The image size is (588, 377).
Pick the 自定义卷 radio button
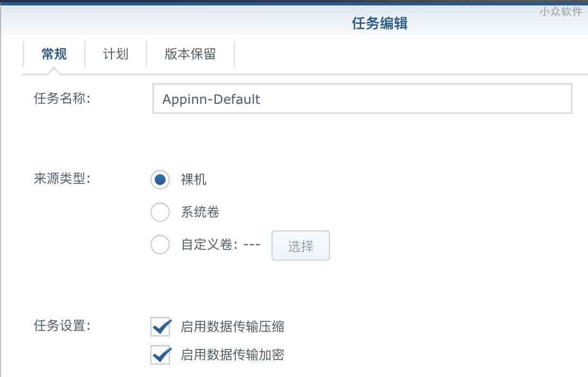[x=160, y=245]
